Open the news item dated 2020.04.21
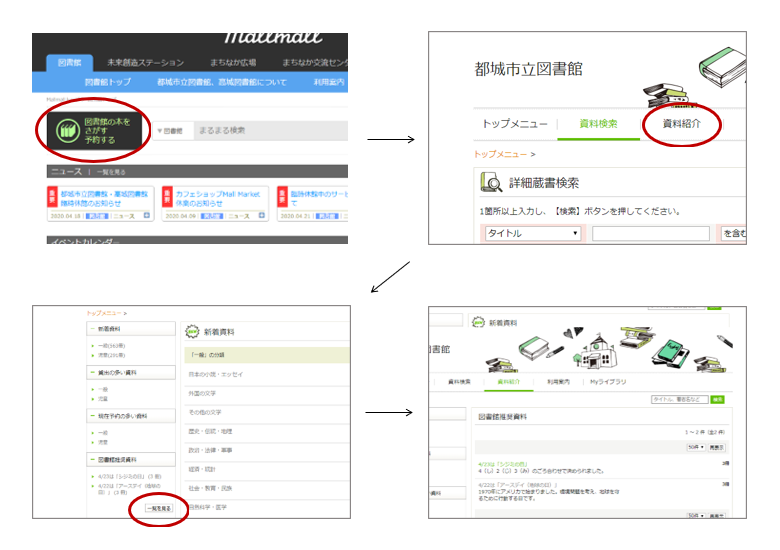This screenshot has width=780, height=550. pyautogui.click(x=319, y=198)
